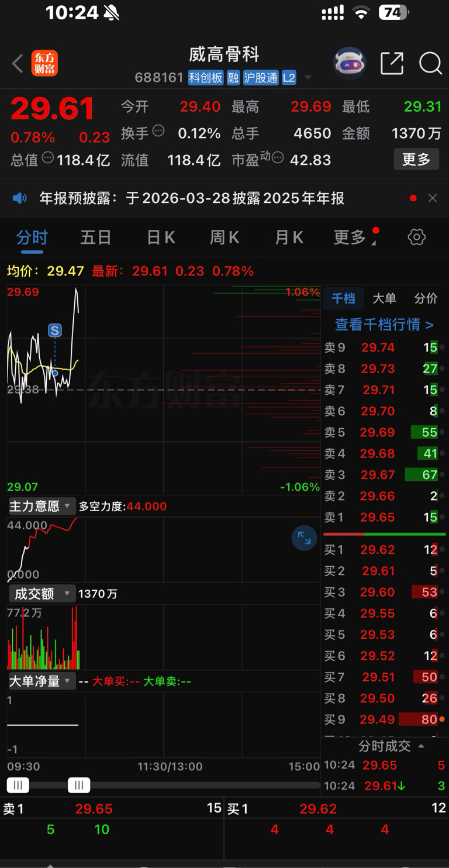This screenshot has width=449, height=868.
Task: Tap the silent bell icon in status bar
Action: click(x=111, y=12)
